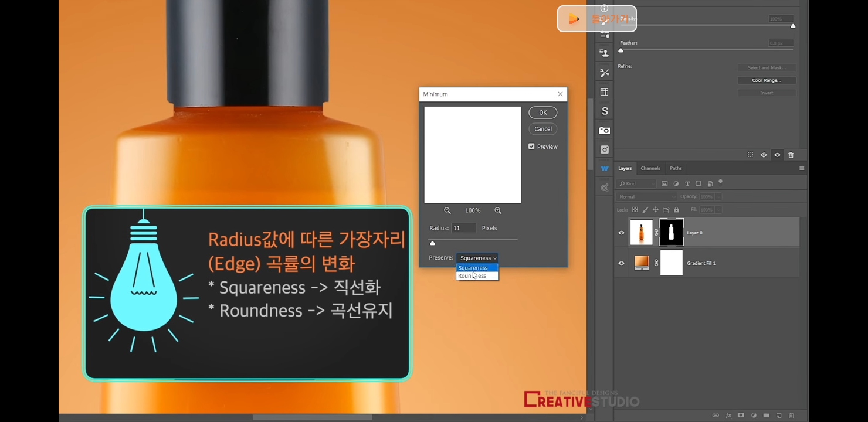The image size is (868, 422).
Task: Add layer mask icon
Action: click(741, 416)
